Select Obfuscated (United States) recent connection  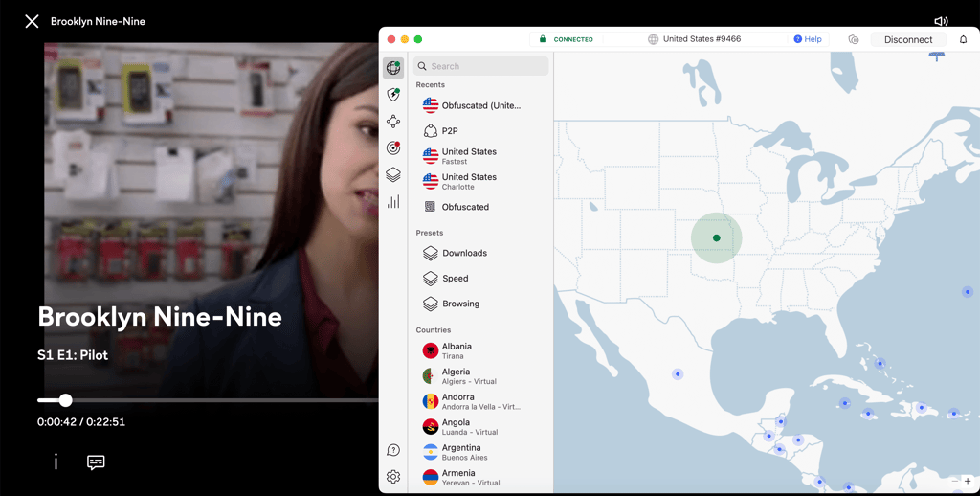pyautogui.click(x=479, y=105)
